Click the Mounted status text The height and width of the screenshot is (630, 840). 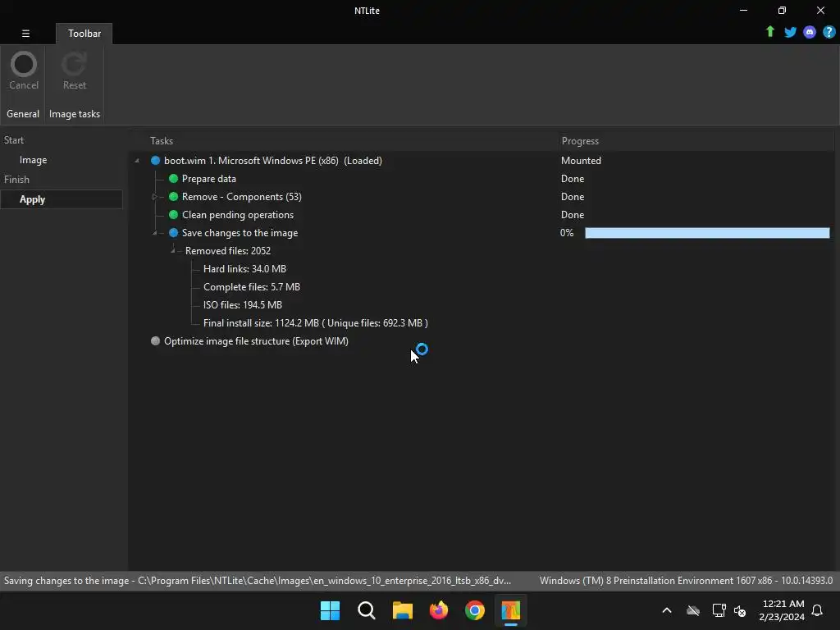pyautogui.click(x=581, y=161)
